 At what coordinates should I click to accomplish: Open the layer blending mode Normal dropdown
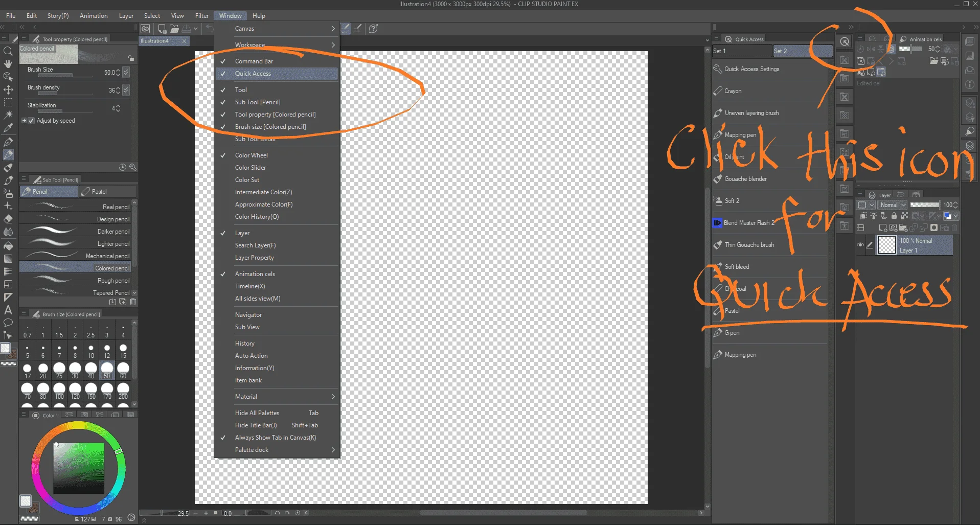click(893, 205)
